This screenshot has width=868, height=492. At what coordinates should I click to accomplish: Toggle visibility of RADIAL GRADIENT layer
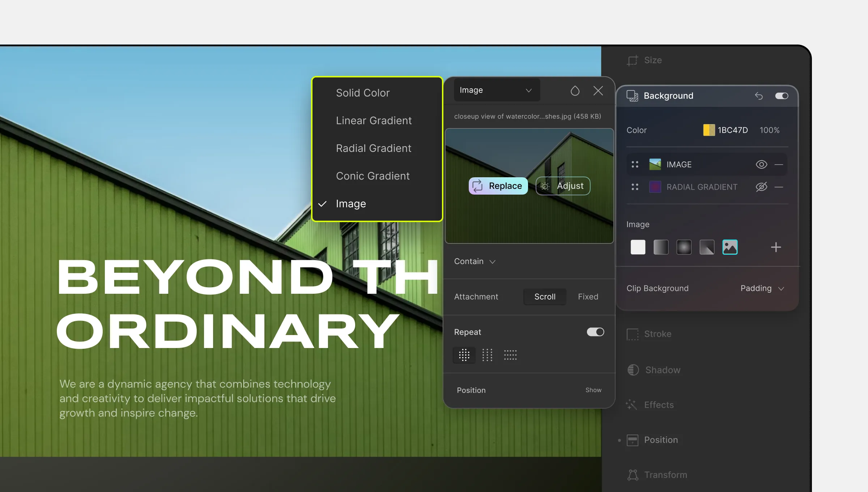coord(761,187)
